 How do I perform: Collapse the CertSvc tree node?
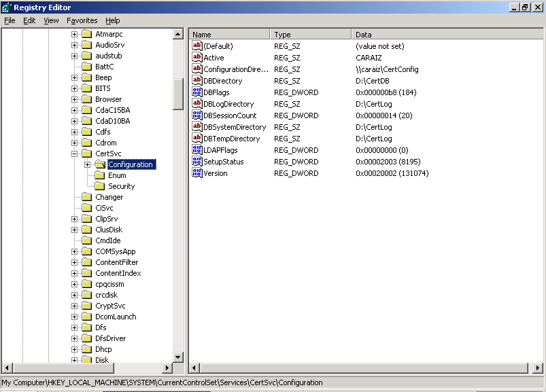(75, 154)
